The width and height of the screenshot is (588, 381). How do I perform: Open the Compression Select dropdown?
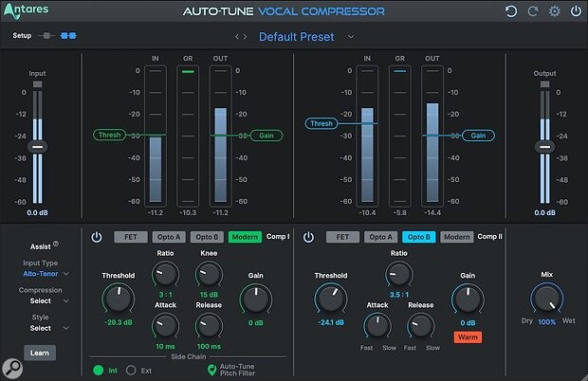pos(49,300)
